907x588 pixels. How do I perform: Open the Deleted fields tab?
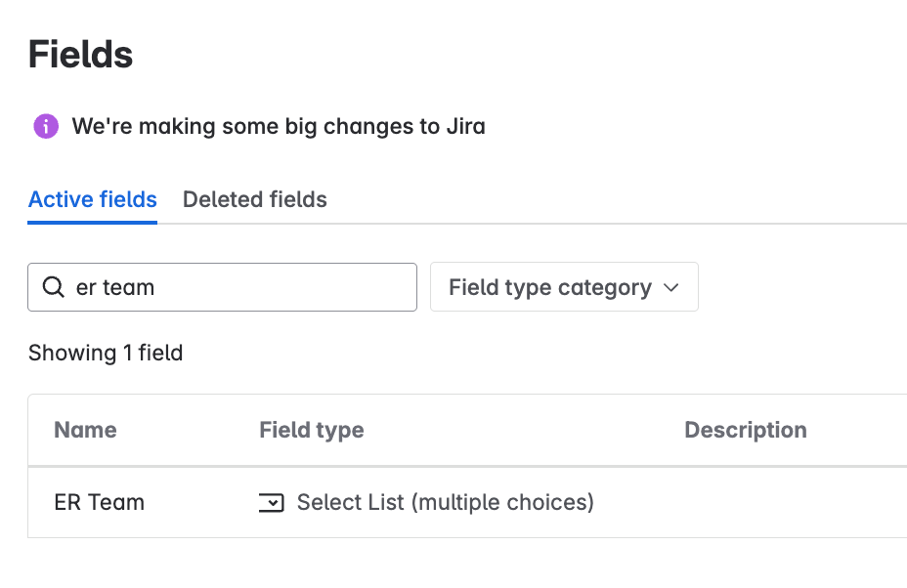tap(254, 200)
